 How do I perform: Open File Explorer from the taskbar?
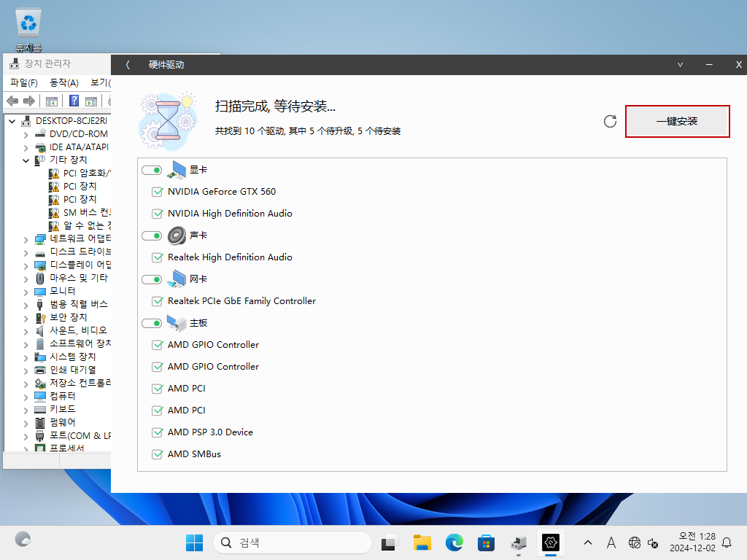pyautogui.click(x=422, y=542)
